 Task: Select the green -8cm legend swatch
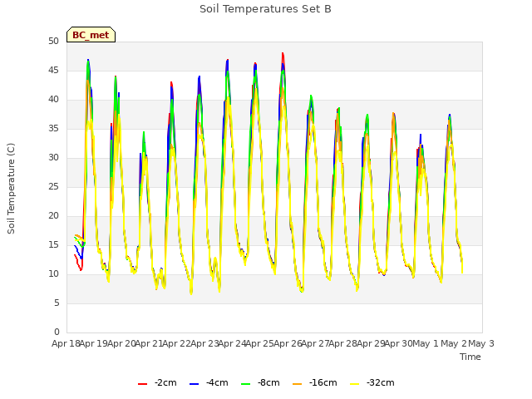[x=246, y=384]
